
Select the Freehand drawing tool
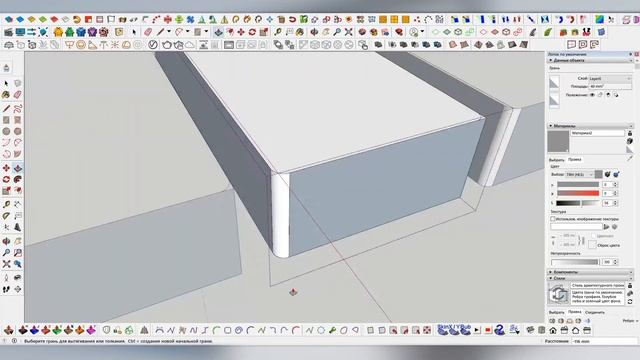click(x=18, y=109)
